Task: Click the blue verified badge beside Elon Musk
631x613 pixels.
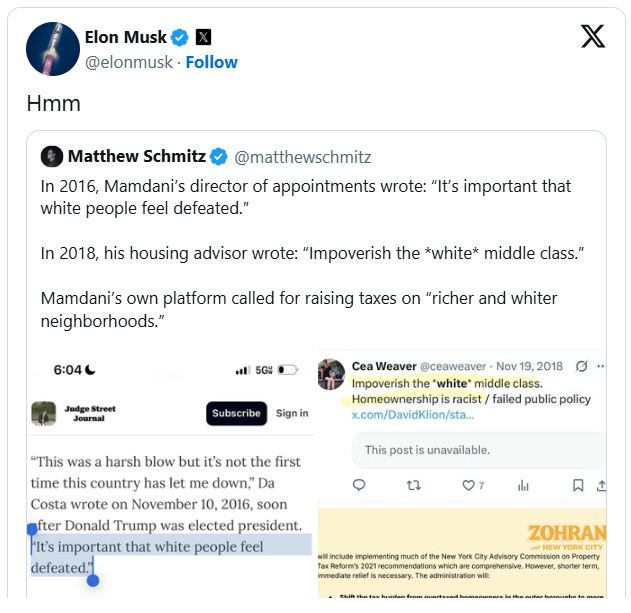Action: pos(180,38)
